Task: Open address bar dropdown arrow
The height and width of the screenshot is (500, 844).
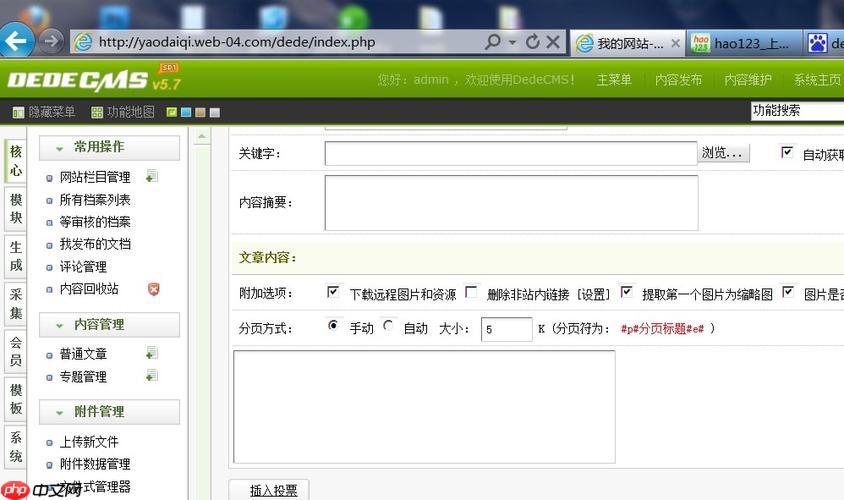Action: (512, 42)
